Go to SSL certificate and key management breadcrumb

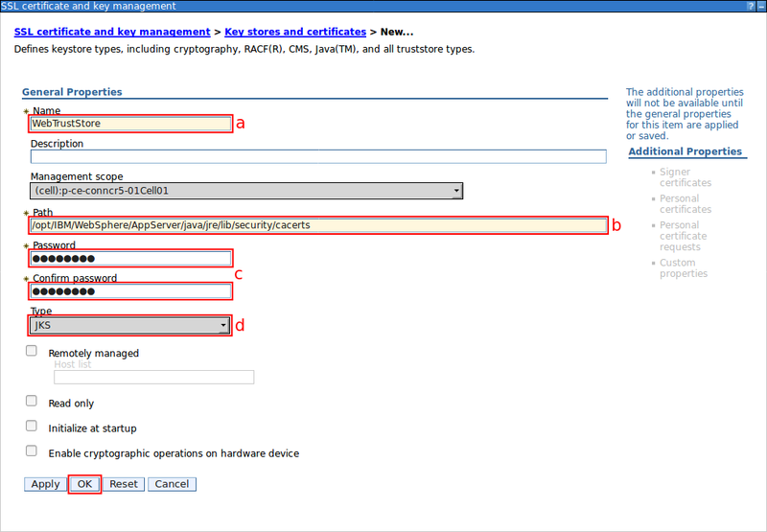(112, 32)
